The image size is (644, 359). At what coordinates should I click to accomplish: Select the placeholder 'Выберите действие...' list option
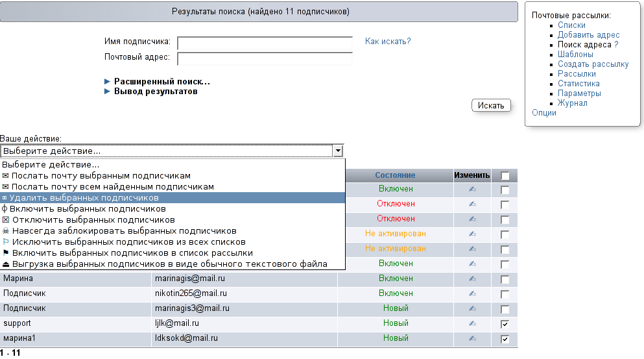[x=173, y=164]
